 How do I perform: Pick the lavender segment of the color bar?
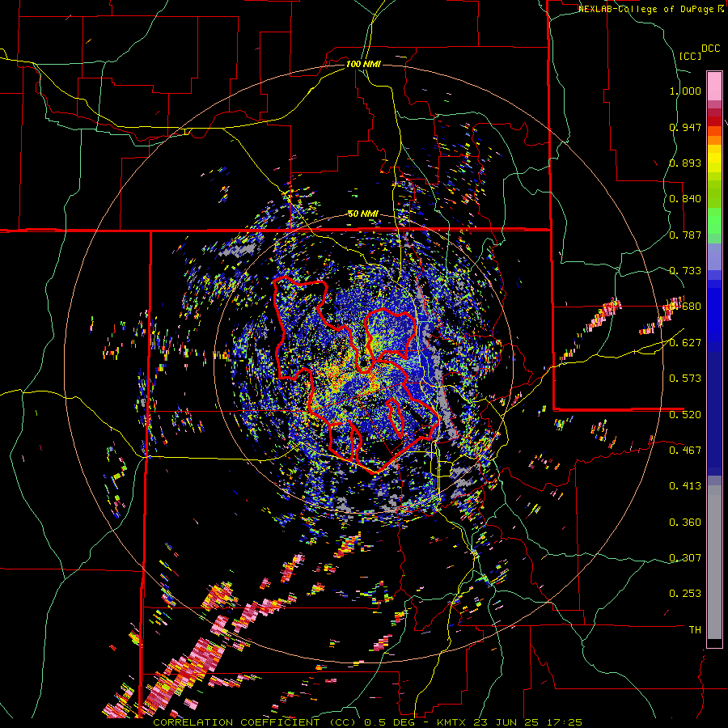point(714,256)
